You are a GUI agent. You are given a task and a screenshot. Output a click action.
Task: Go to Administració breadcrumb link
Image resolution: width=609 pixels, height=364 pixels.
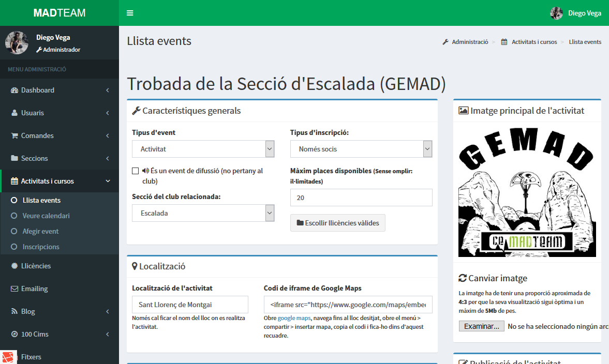[x=470, y=42]
